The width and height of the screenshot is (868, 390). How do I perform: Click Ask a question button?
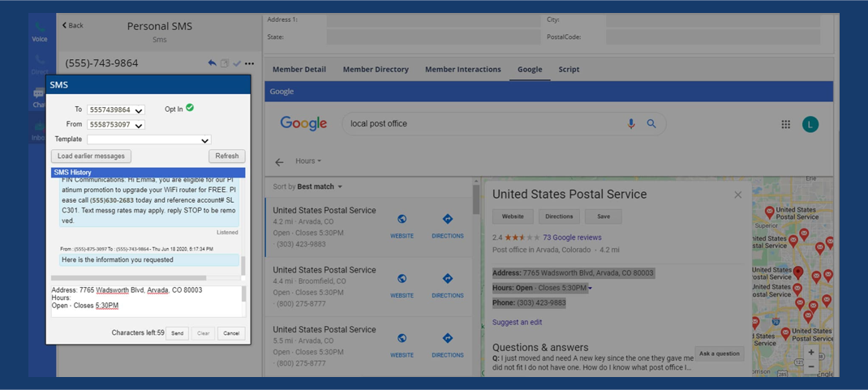coord(720,354)
